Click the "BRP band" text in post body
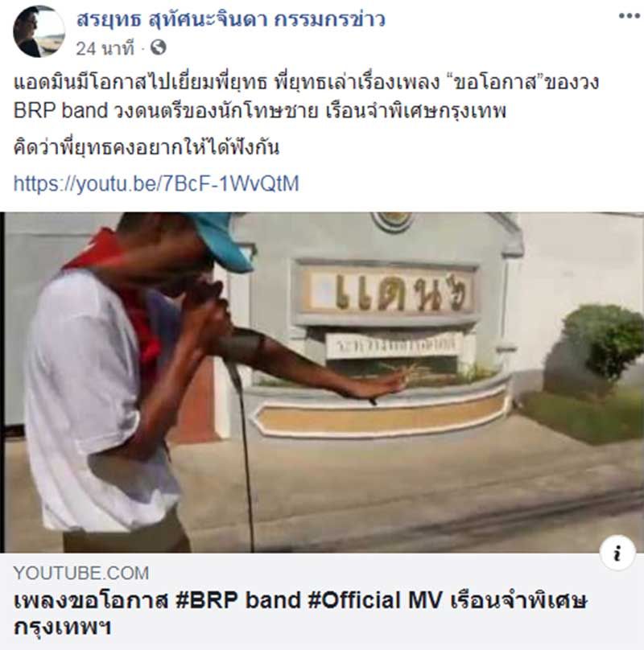Image resolution: width=644 pixels, height=650 pixels. [60, 111]
